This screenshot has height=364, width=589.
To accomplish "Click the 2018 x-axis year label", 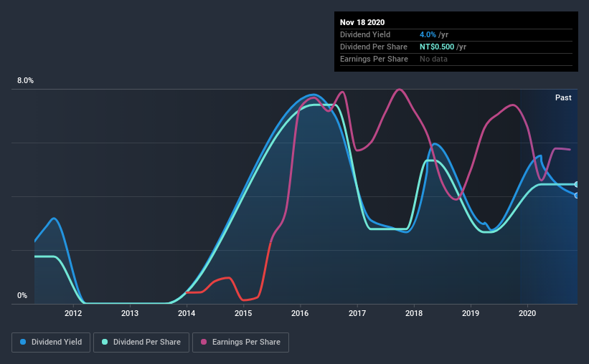I will pos(413,313).
